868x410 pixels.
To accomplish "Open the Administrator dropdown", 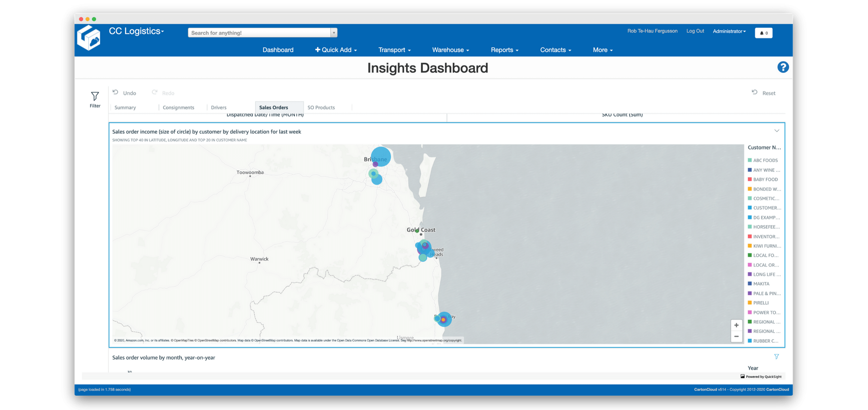I will point(729,31).
